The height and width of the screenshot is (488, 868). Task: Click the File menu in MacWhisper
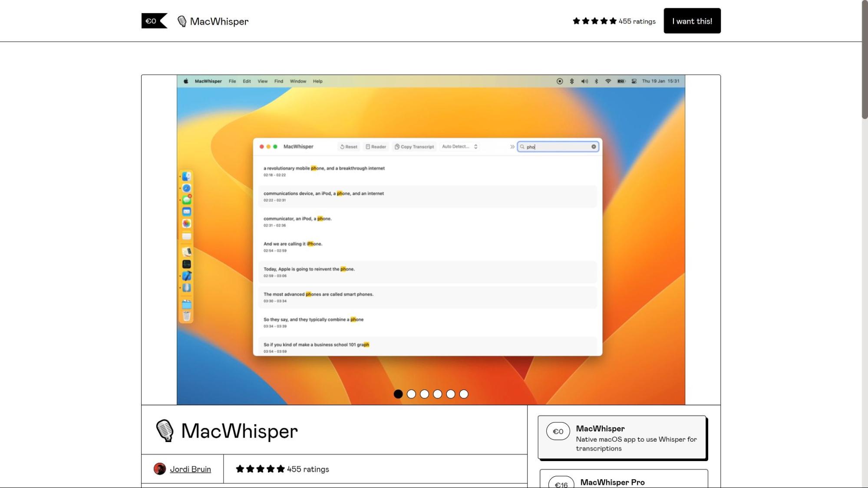point(231,80)
